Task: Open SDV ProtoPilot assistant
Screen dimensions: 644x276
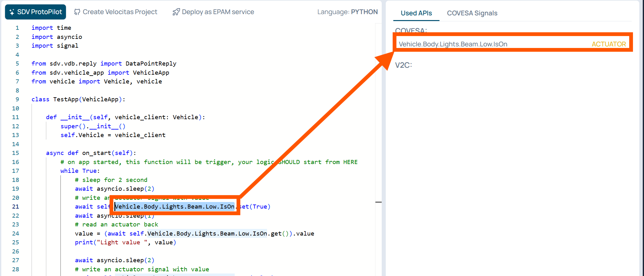Action: coord(35,12)
